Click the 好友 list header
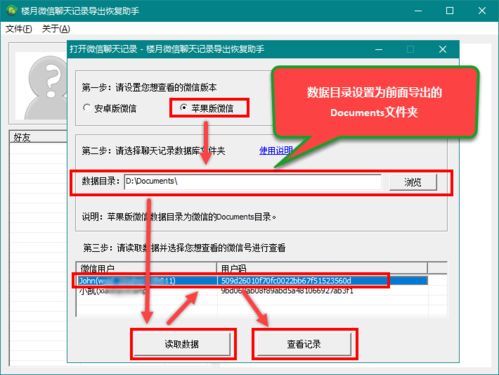 tap(38, 137)
